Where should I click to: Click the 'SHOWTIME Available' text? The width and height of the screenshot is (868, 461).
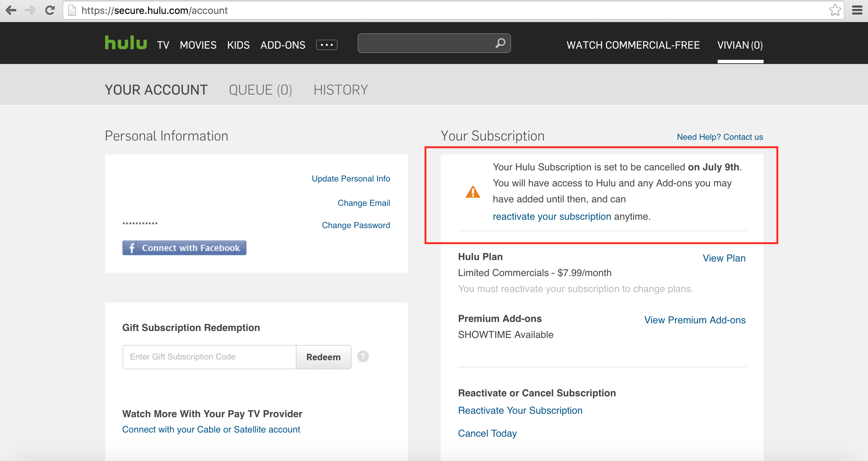point(506,335)
